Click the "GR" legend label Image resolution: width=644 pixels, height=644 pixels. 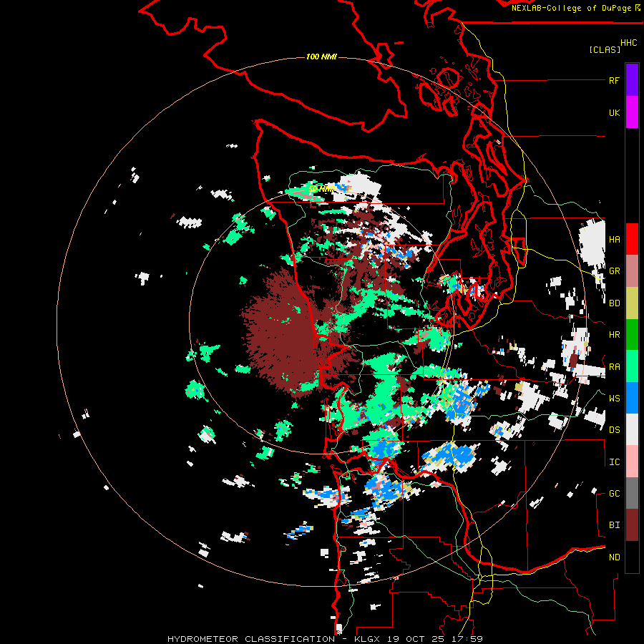click(x=614, y=271)
